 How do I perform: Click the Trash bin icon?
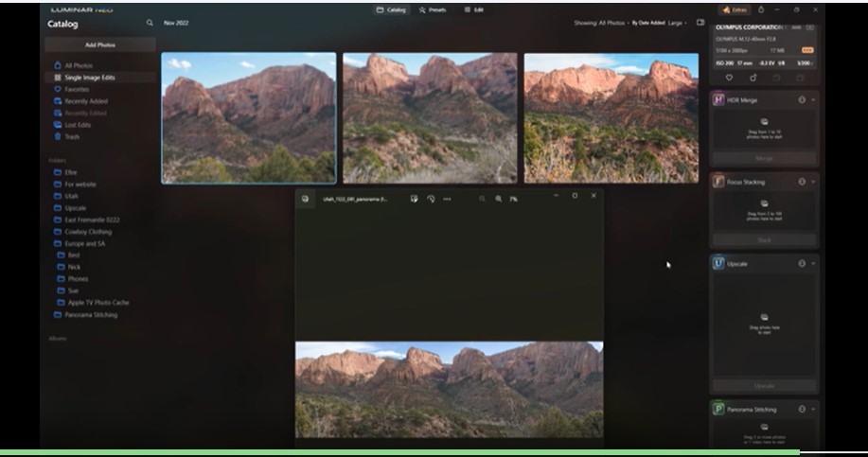click(x=58, y=136)
